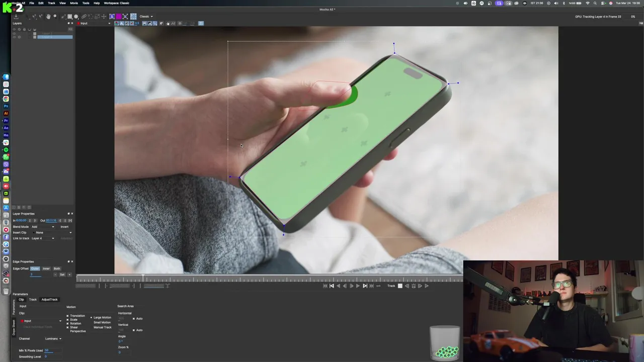This screenshot has height=362, width=644.
Task: Click the Play forward button
Action: pyautogui.click(x=358, y=286)
